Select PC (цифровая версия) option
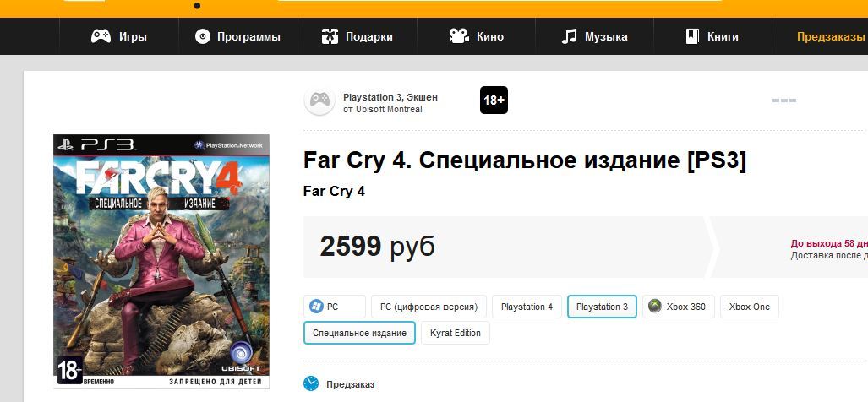Screen dimensions: 868x402 point(429,307)
